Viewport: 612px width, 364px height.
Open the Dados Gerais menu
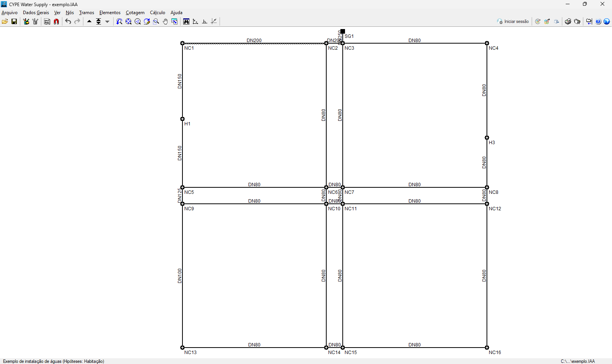[36, 13]
